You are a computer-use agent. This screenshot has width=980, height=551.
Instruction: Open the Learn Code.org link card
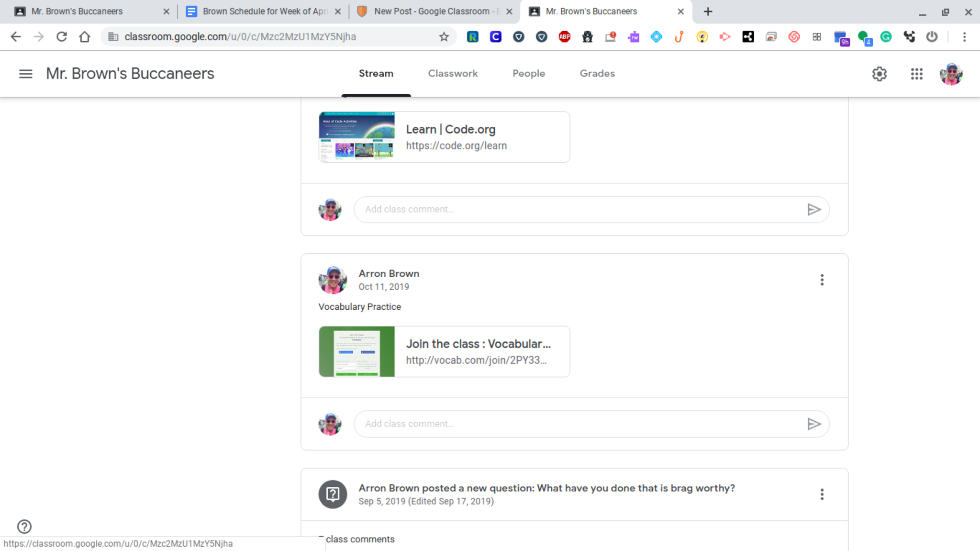point(444,137)
